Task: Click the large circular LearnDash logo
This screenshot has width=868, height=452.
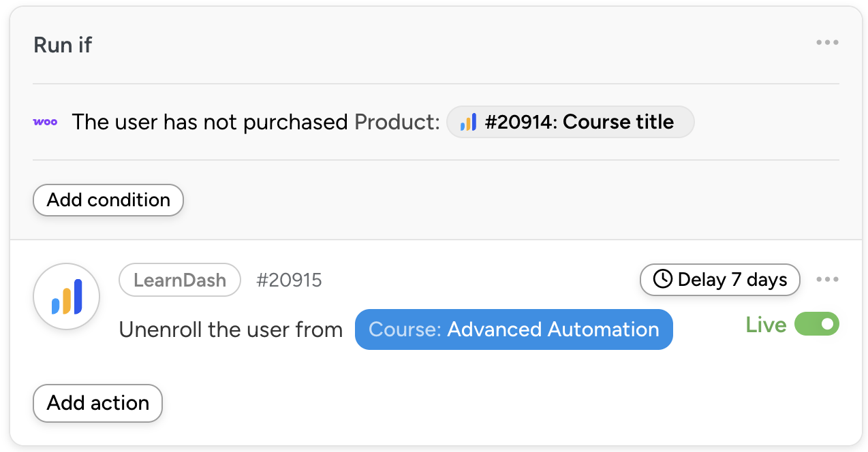Action: [67, 297]
